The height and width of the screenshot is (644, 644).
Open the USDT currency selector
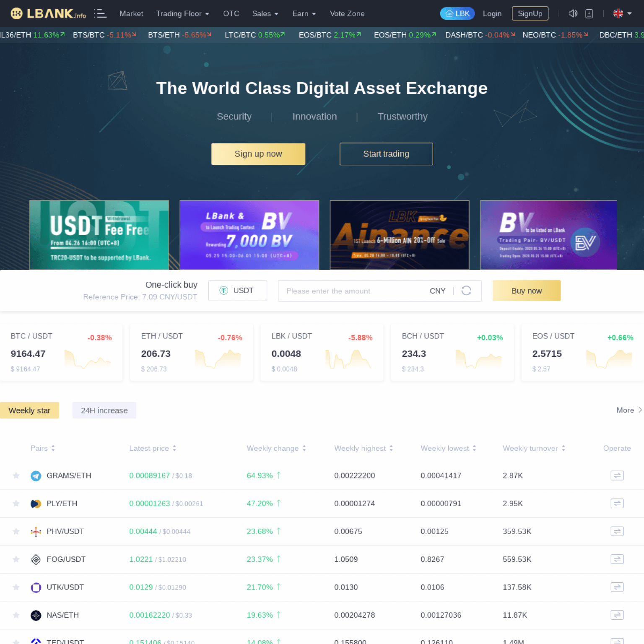coord(238,291)
